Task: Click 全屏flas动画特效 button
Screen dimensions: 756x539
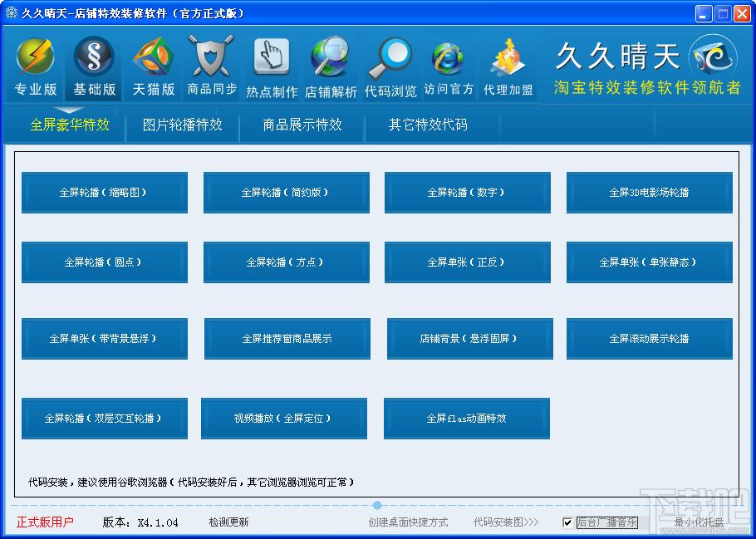Action: (467, 419)
